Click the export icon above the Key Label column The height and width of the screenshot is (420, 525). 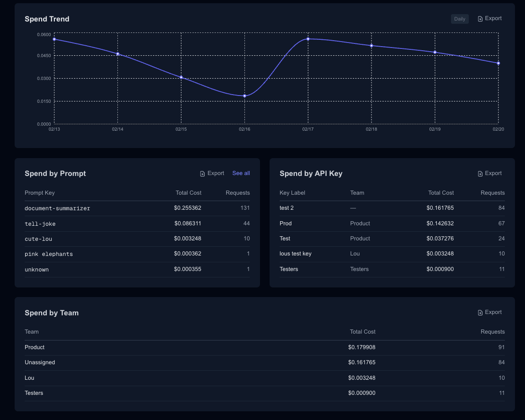(480, 173)
